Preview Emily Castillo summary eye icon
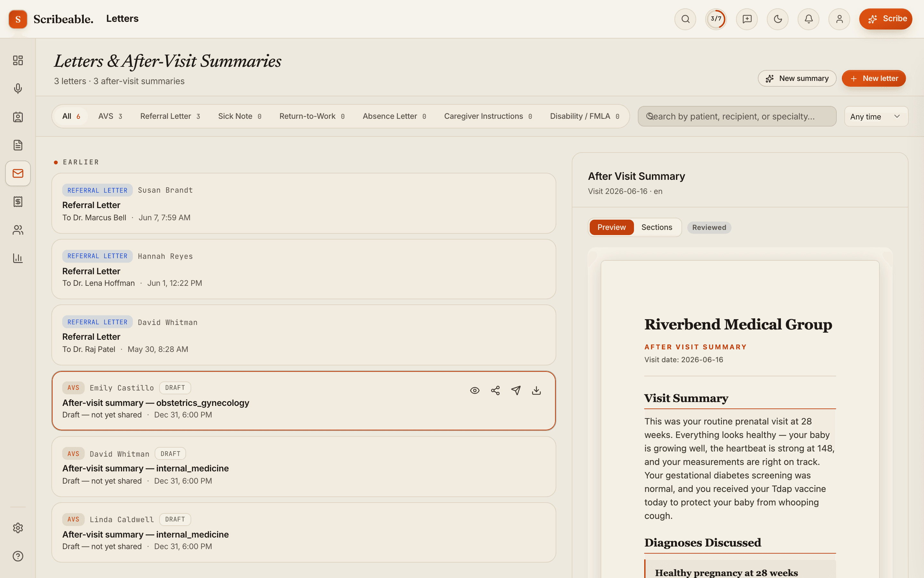The height and width of the screenshot is (578, 924). [x=475, y=390]
